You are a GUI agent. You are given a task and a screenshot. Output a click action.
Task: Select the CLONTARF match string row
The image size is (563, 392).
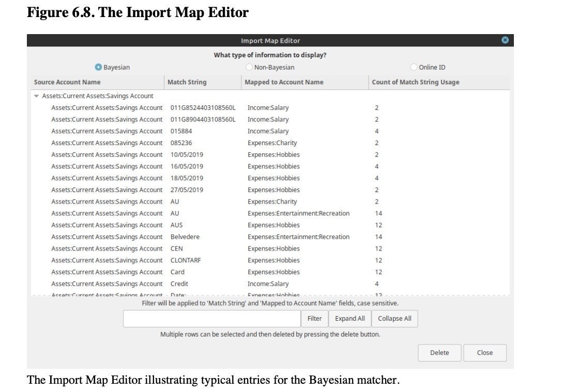[x=186, y=260]
